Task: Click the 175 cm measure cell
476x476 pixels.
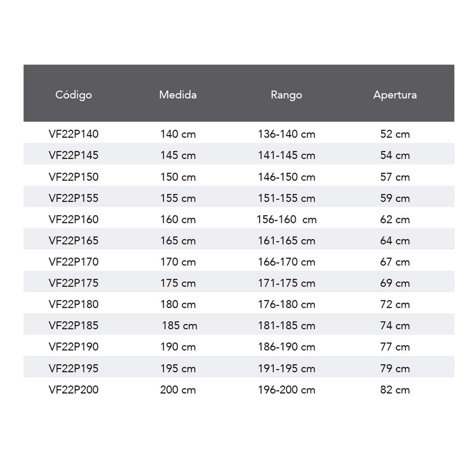Action: tap(178, 283)
